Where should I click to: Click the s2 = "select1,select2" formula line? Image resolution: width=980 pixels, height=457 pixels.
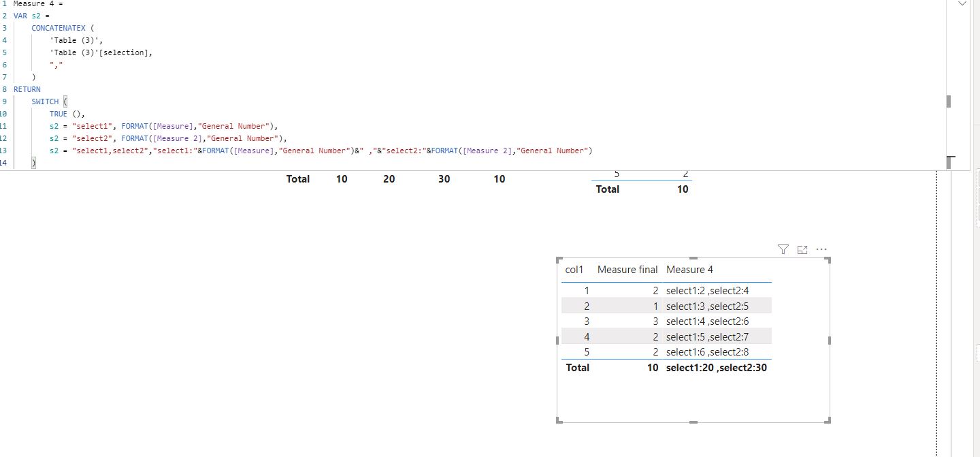click(321, 151)
